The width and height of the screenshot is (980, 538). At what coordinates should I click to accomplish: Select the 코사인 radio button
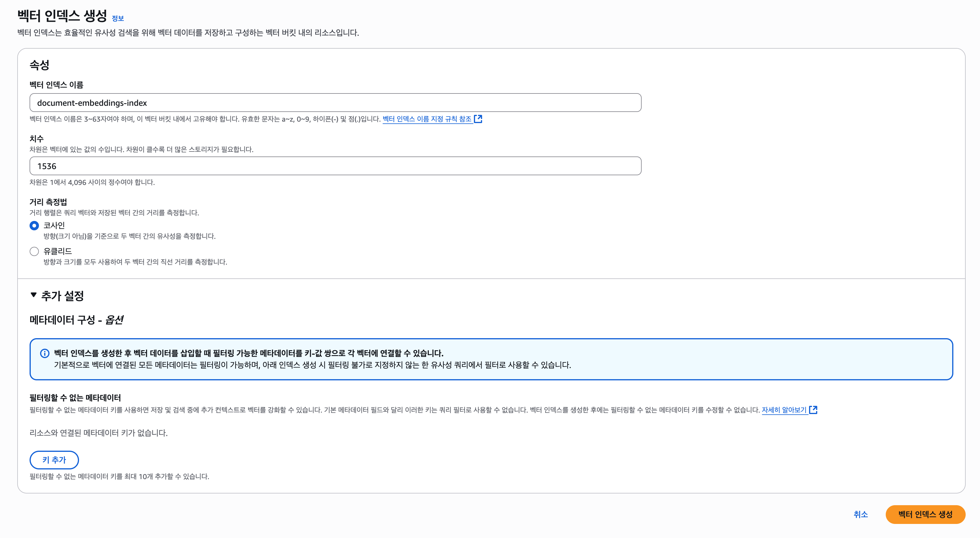pyautogui.click(x=34, y=226)
